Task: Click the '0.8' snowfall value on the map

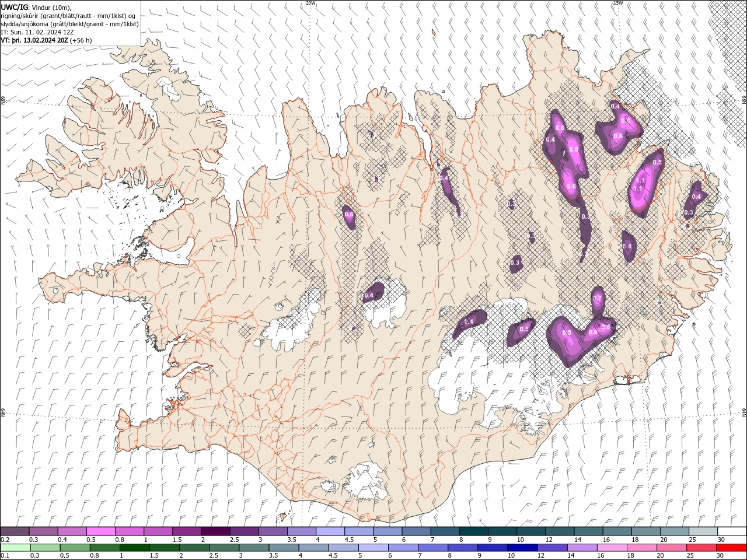Action: 573,150
